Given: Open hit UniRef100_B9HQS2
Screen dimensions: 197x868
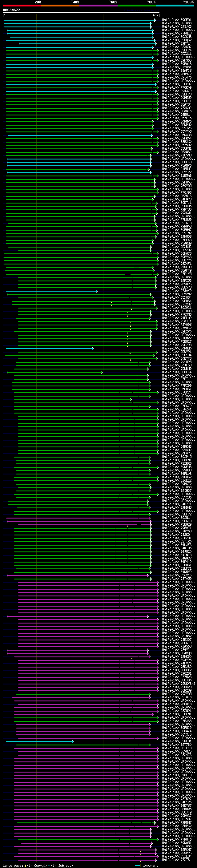Looking at the screenshot, I should (177, 40).
